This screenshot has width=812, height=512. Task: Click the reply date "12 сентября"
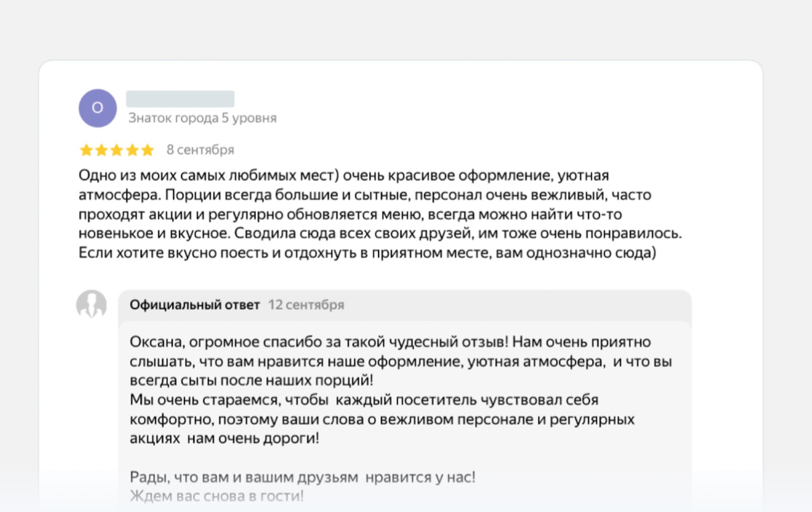pyautogui.click(x=306, y=305)
